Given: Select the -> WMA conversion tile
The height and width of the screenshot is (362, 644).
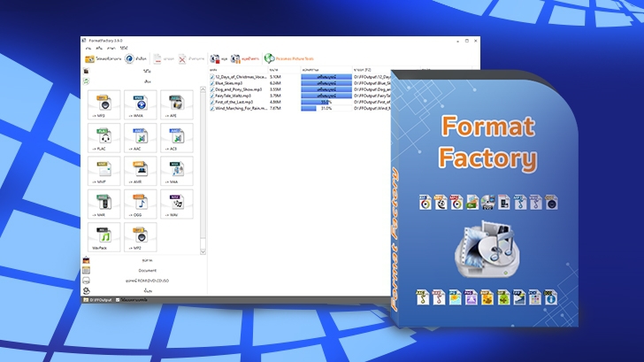Looking at the screenshot, I should pos(140,104).
